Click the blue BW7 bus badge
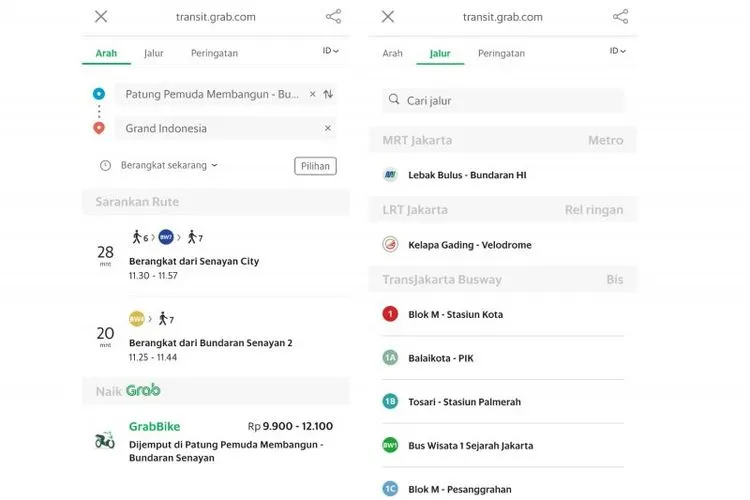750x500 pixels. coord(166,237)
